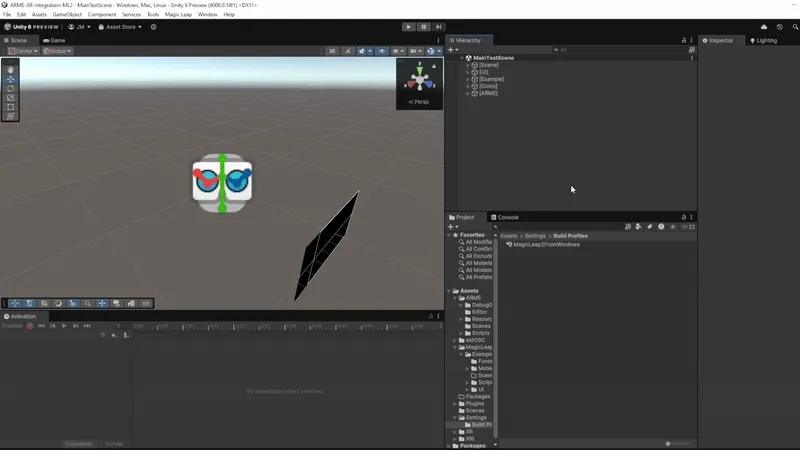Select the combined Transform tool
The height and width of the screenshot is (450, 800).
[10, 116]
